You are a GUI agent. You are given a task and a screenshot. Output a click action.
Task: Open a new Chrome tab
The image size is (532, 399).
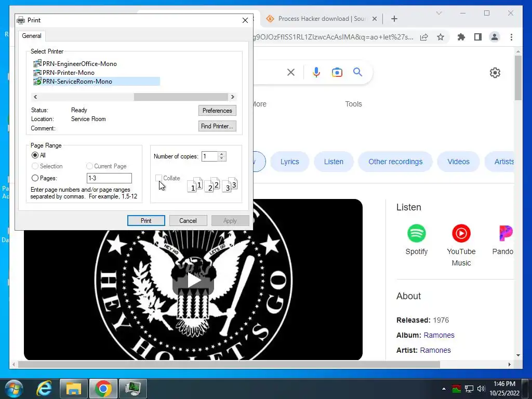(394, 19)
